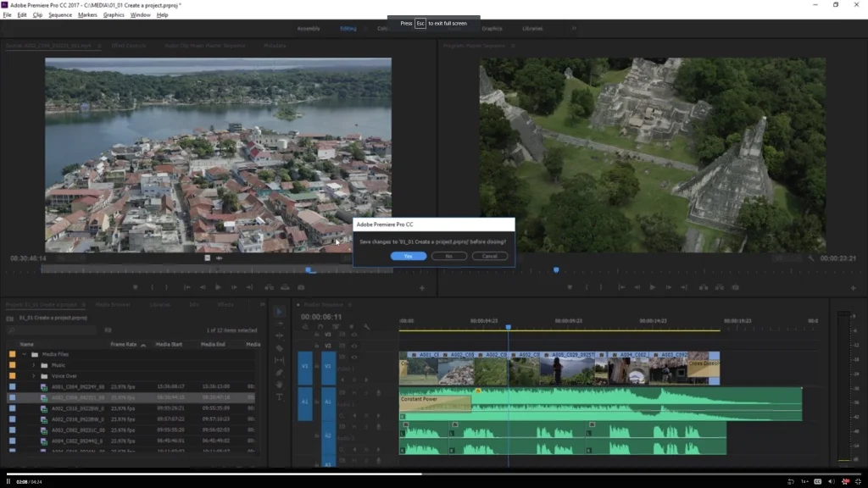This screenshot has width=868, height=488.
Task: Collapse the Media Files folder
Action: 25,355
